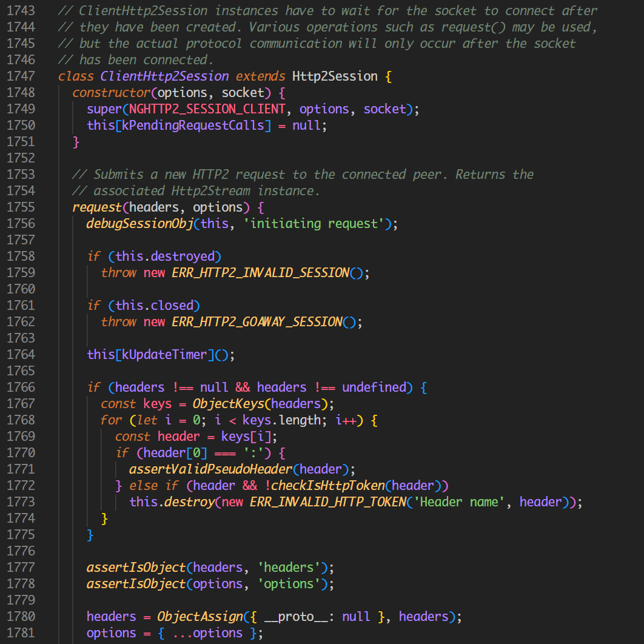Click this.destroy call on line 1773
This screenshot has width=644, height=644.
pyautogui.click(x=172, y=502)
